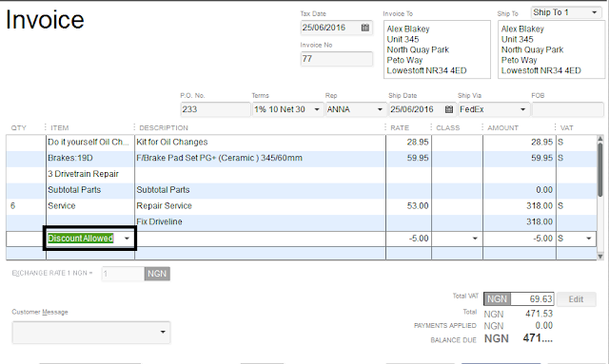Select the highlighted Discount Allowed item text
The image size is (609, 364).
pos(80,239)
